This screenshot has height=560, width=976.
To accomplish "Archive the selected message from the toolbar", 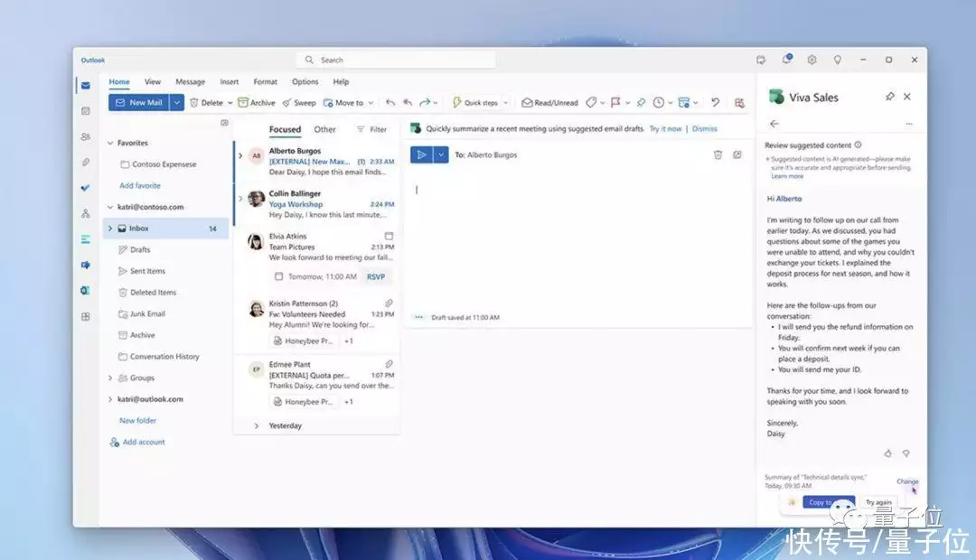I will coord(257,103).
